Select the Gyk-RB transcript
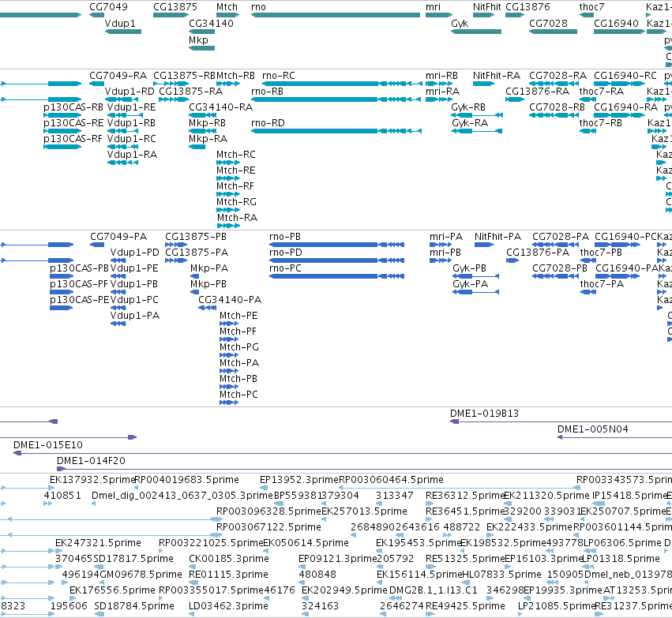 pyautogui.click(x=477, y=115)
